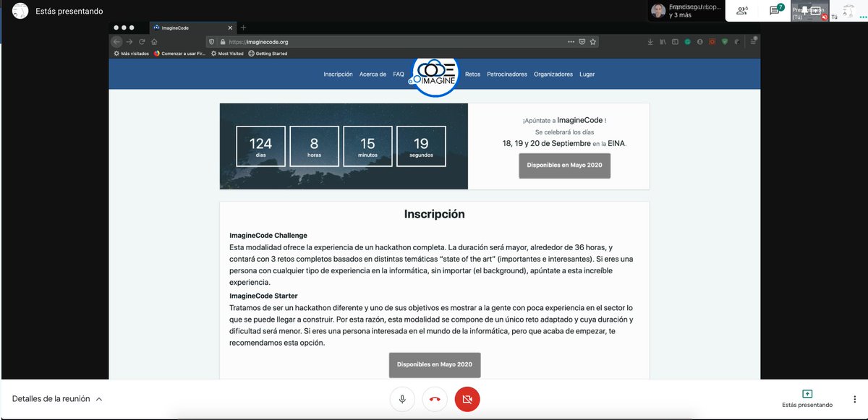Open the Firefox downloads arrow
This screenshot has width=868, height=420.
(x=650, y=42)
